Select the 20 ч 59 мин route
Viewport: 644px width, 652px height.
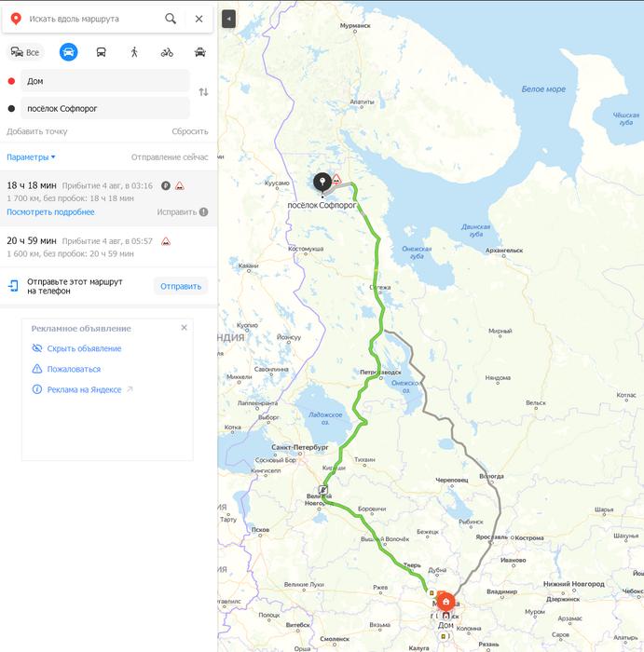pos(109,247)
